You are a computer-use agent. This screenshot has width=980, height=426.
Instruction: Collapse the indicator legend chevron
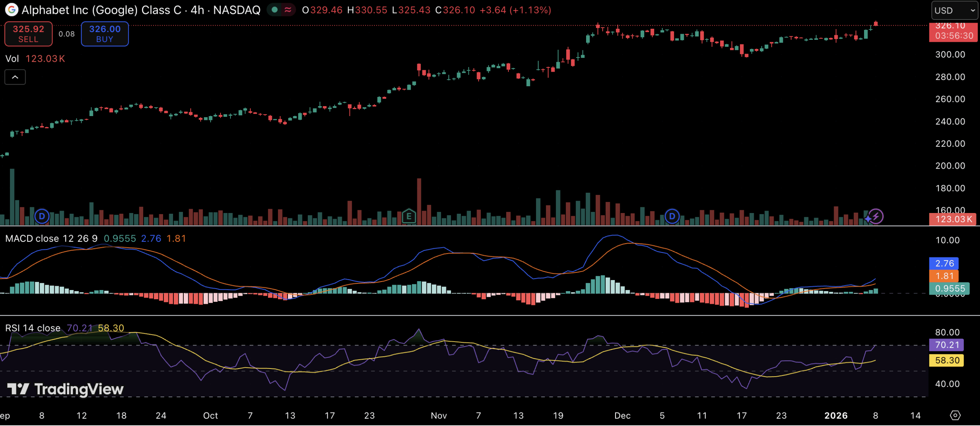[x=15, y=77]
